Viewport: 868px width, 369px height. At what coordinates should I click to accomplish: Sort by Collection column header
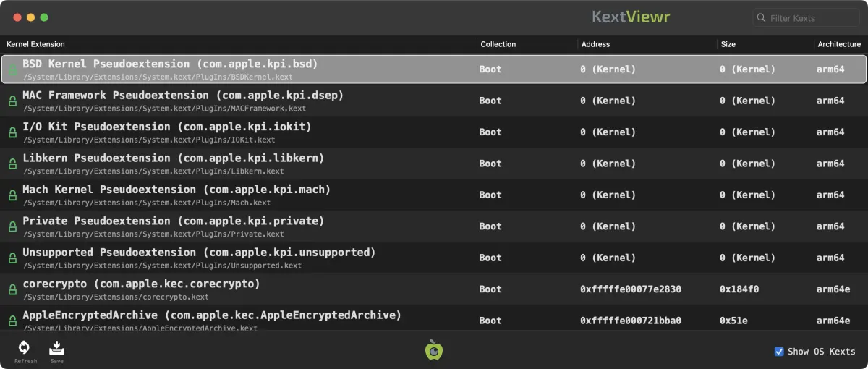point(498,44)
